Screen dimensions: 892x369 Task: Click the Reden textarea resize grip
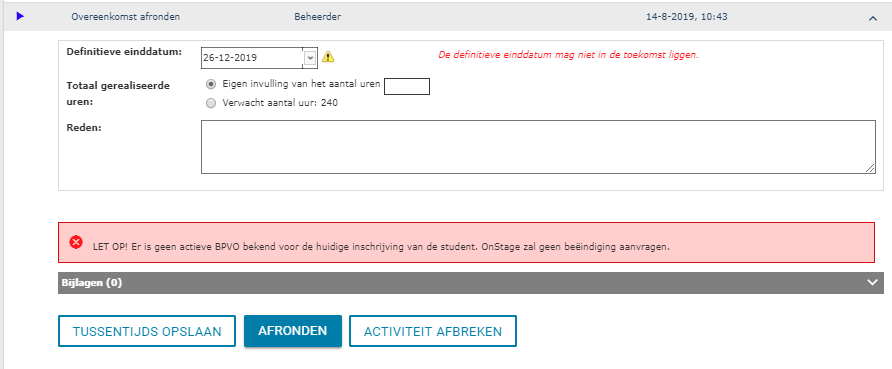click(870, 168)
